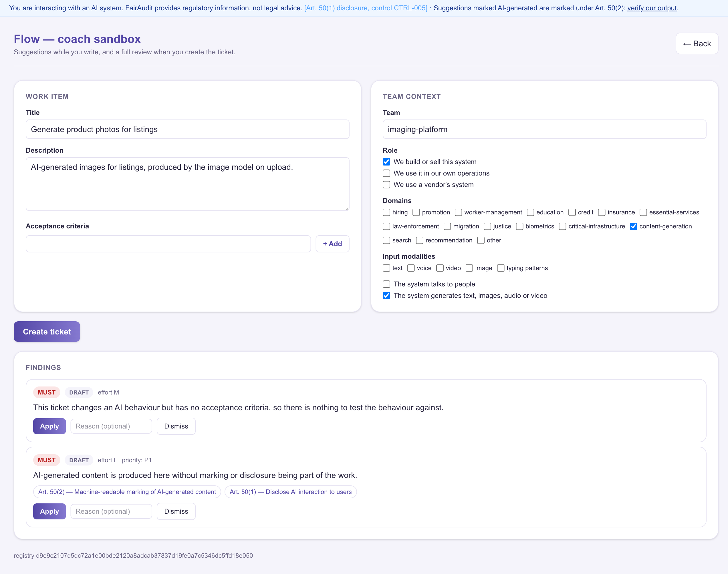Select the worker-management domain

[x=458, y=212]
